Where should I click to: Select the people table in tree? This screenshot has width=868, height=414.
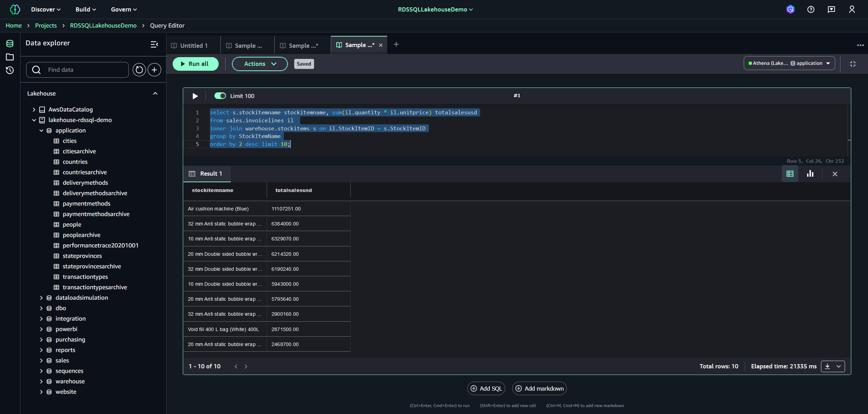pos(72,225)
